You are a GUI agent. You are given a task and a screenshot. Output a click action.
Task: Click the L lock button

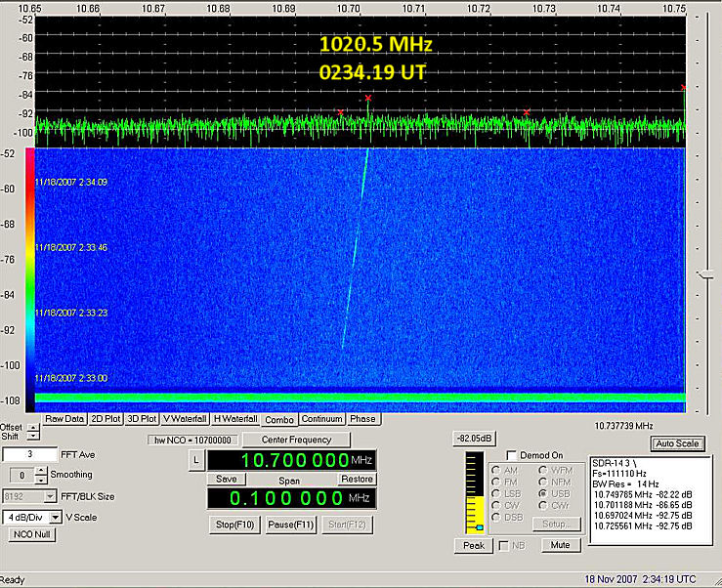click(x=196, y=460)
